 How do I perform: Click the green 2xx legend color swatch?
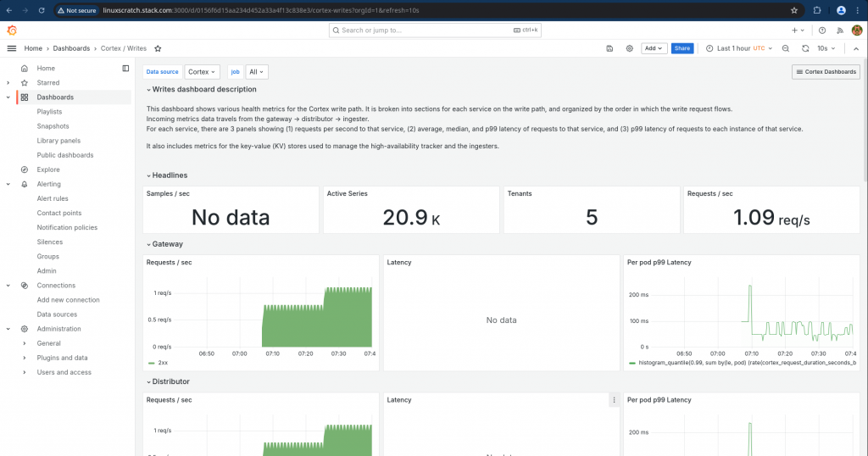tap(152, 363)
